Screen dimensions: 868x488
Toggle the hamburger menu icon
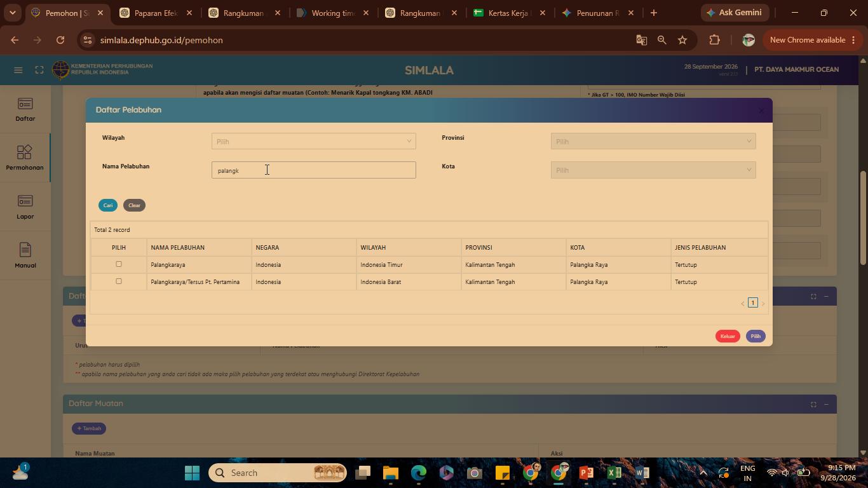(x=18, y=70)
